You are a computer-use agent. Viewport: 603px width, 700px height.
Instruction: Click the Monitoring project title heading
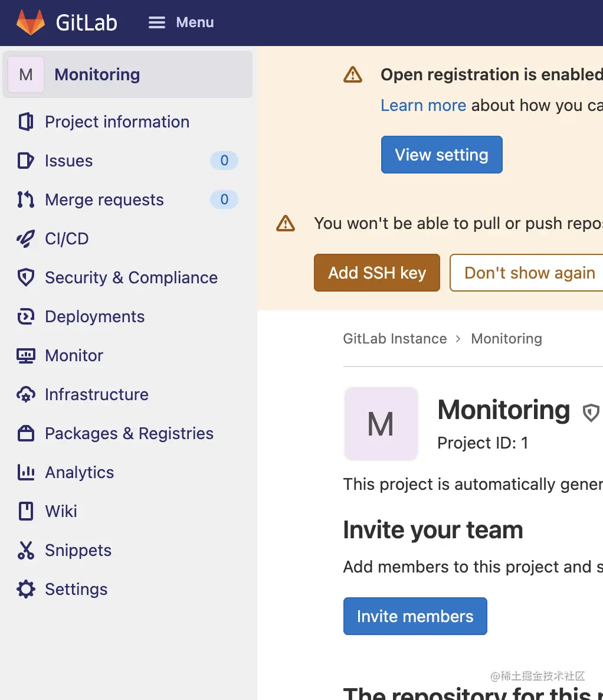504,410
